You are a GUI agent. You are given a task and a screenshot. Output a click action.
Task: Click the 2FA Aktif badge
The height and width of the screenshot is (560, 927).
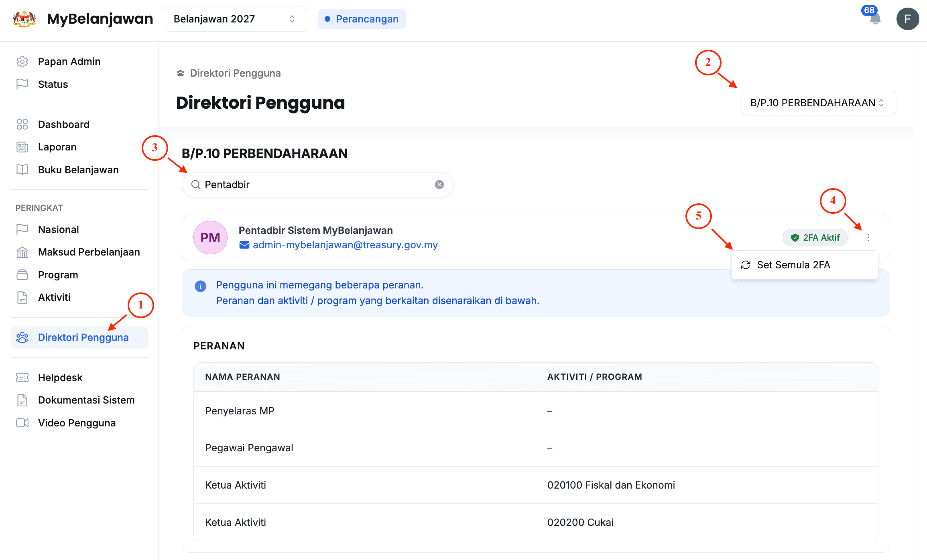pos(815,237)
